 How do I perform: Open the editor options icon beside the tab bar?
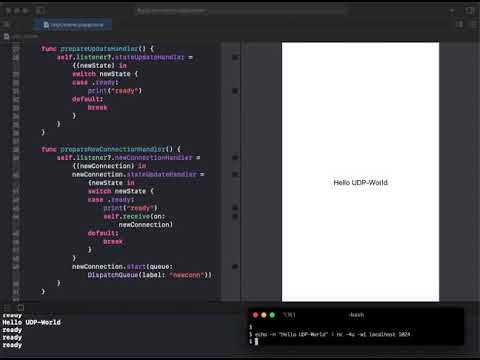[460, 25]
